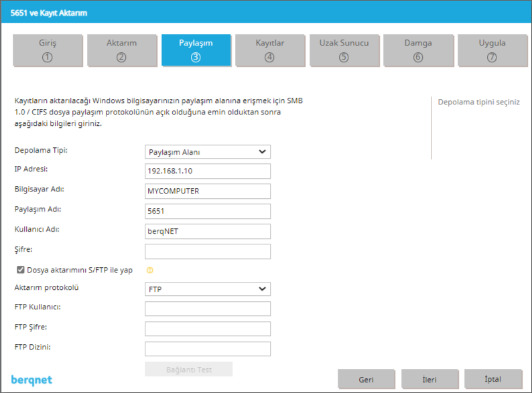The width and height of the screenshot is (532, 393).
Task: Open the Damga step tab
Action: [418, 50]
